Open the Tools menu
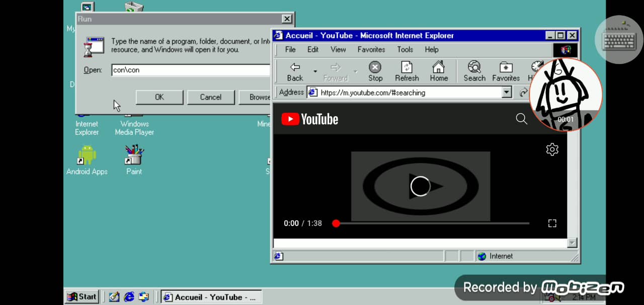This screenshot has height=305, width=644. coord(405,49)
